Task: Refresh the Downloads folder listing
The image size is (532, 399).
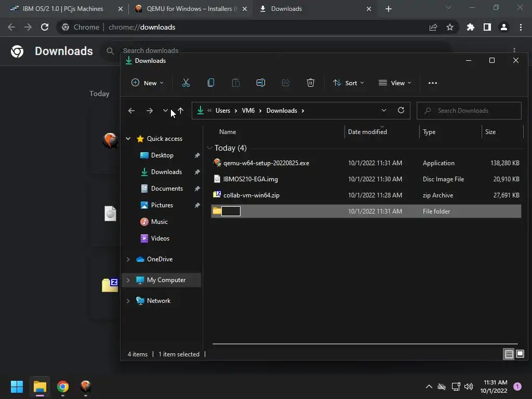Action: [401, 110]
